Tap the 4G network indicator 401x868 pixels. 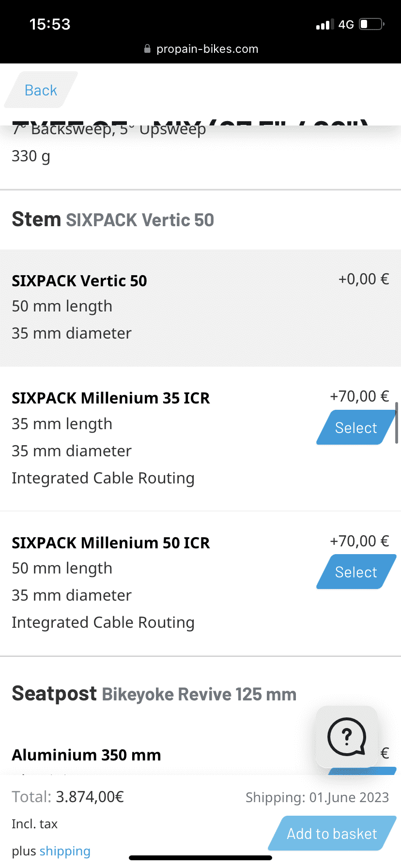(346, 24)
